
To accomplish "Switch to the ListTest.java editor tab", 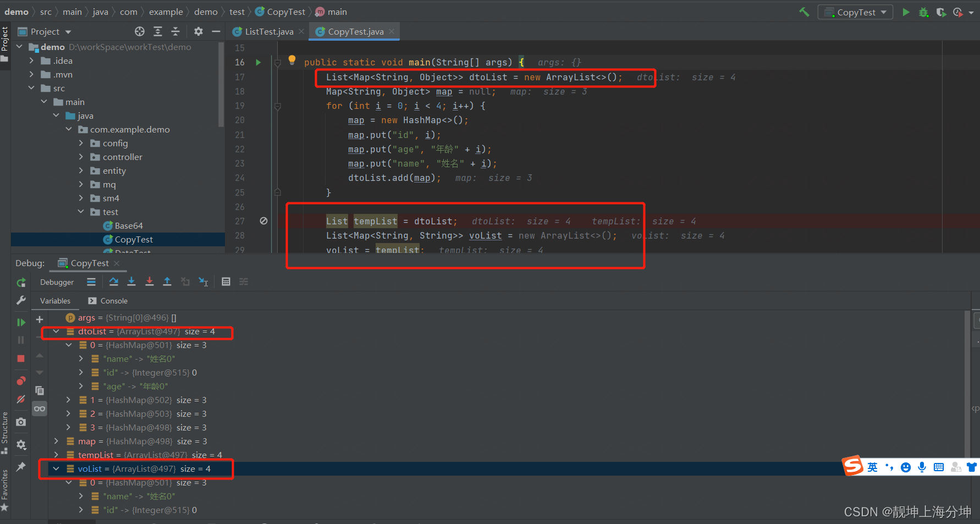I will [x=268, y=31].
